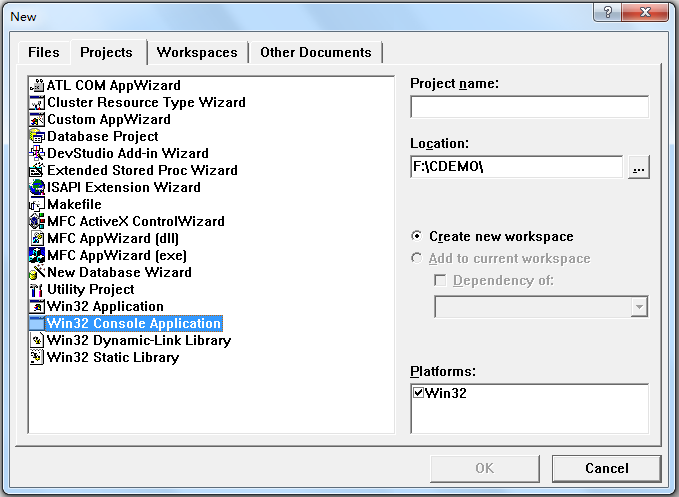Viewport: 679px width, 497px height.
Task: Open the Dependency of dropdown list
Action: coord(639,307)
